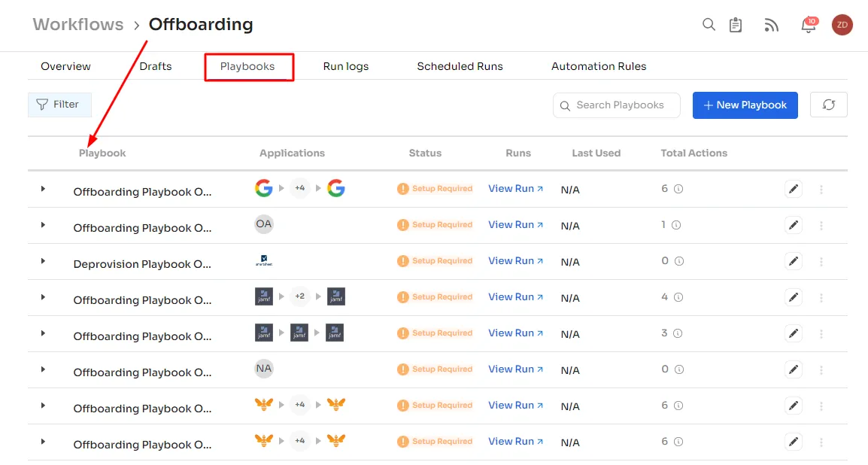Click the Total Actions column header
The height and width of the screenshot is (465, 868).
(693, 153)
